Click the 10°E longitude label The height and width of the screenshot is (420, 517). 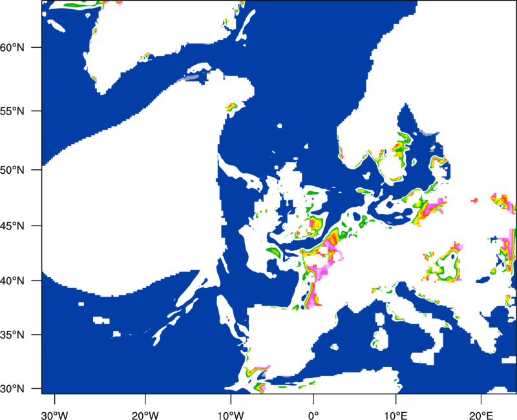click(x=396, y=415)
